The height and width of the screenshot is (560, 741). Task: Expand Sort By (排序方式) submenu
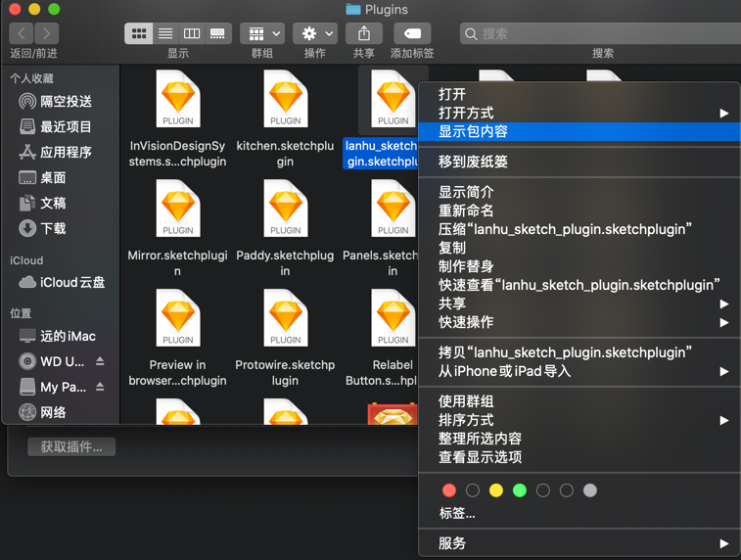click(x=579, y=420)
